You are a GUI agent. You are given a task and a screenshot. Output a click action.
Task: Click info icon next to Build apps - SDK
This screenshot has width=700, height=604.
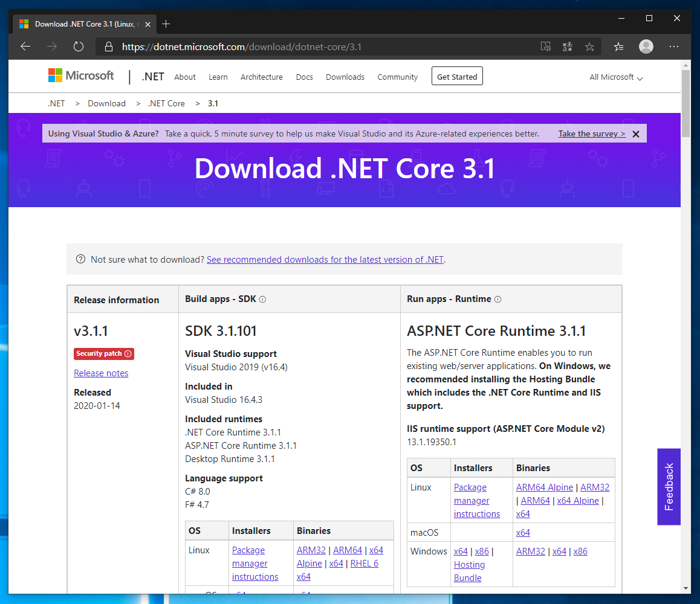pos(262,300)
